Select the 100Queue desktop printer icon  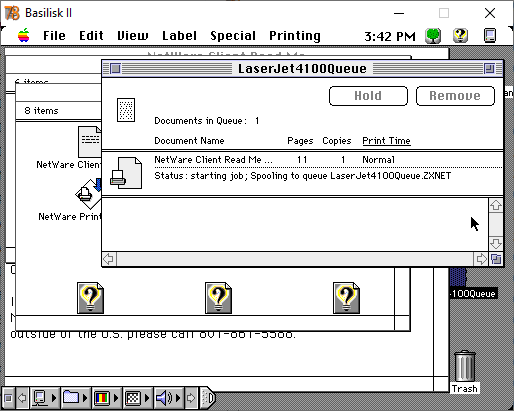point(458,277)
